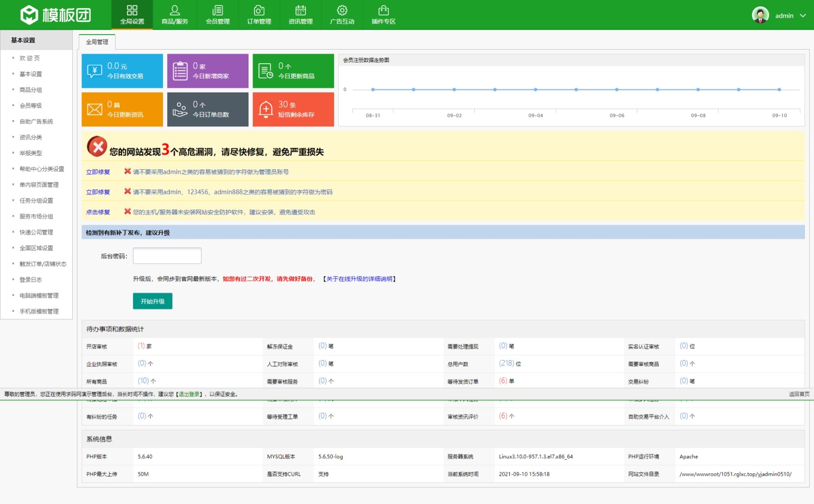This screenshot has height=504, width=814.
Task: Click the 会员管理 document icon
Action: pos(218,10)
